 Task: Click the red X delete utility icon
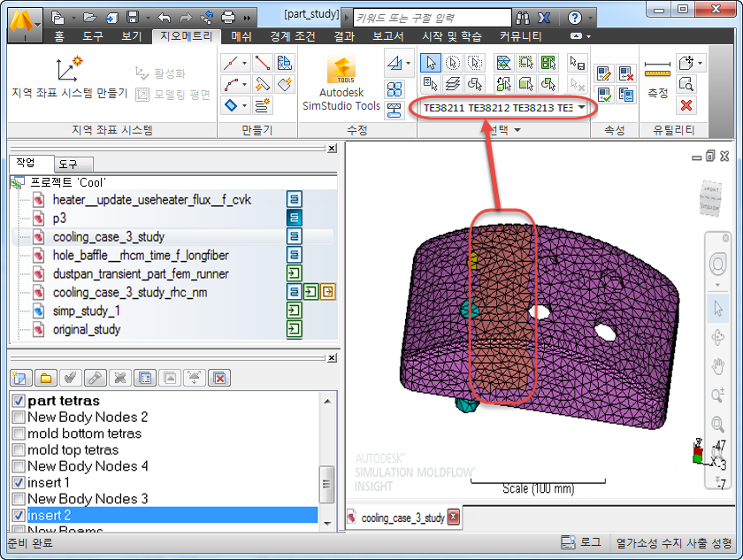coord(686,105)
